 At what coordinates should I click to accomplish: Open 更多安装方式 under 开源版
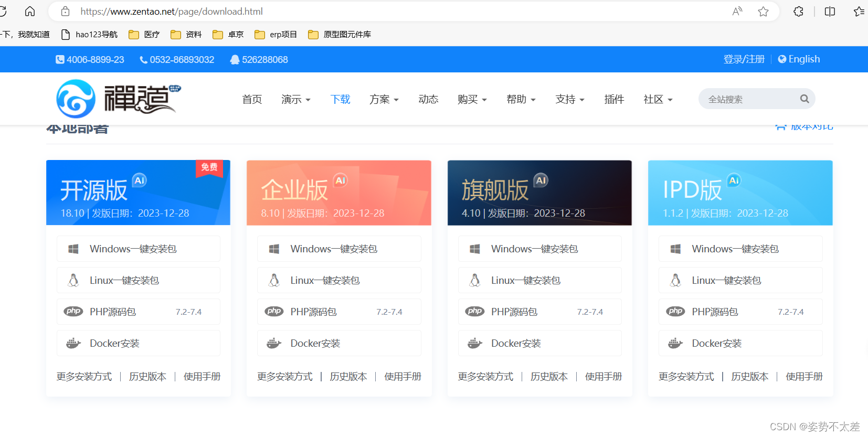click(84, 377)
